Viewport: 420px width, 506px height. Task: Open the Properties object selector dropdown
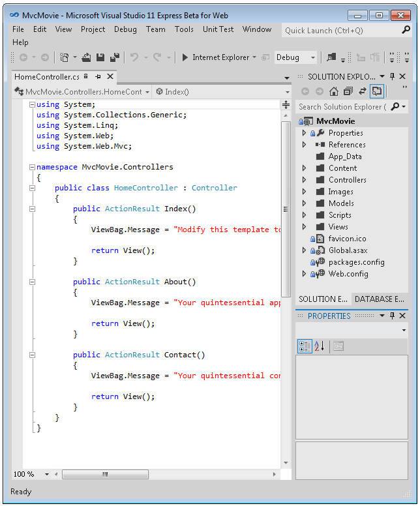(x=404, y=330)
